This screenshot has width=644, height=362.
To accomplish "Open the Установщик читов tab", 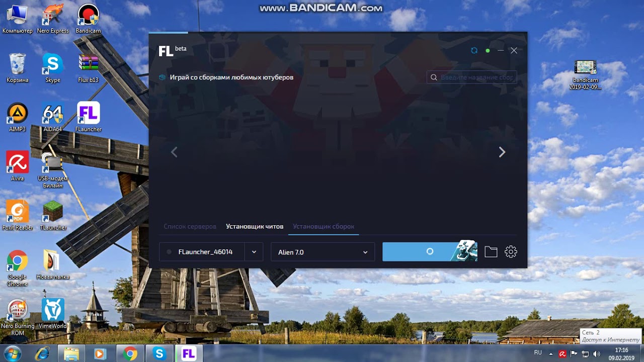I will coord(255,226).
